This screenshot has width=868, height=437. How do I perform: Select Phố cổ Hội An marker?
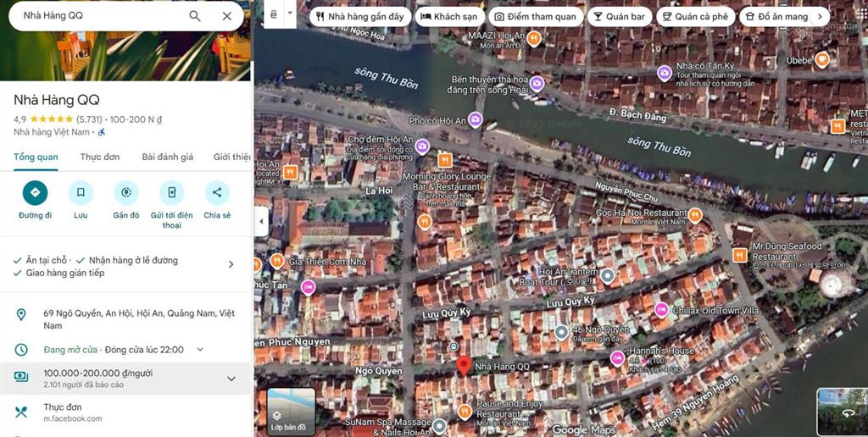475,119
